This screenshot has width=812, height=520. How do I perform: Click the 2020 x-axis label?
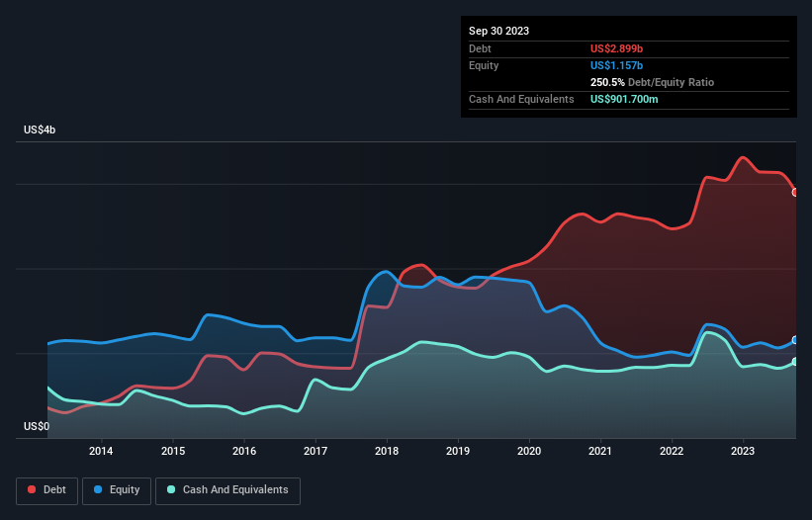pos(529,451)
